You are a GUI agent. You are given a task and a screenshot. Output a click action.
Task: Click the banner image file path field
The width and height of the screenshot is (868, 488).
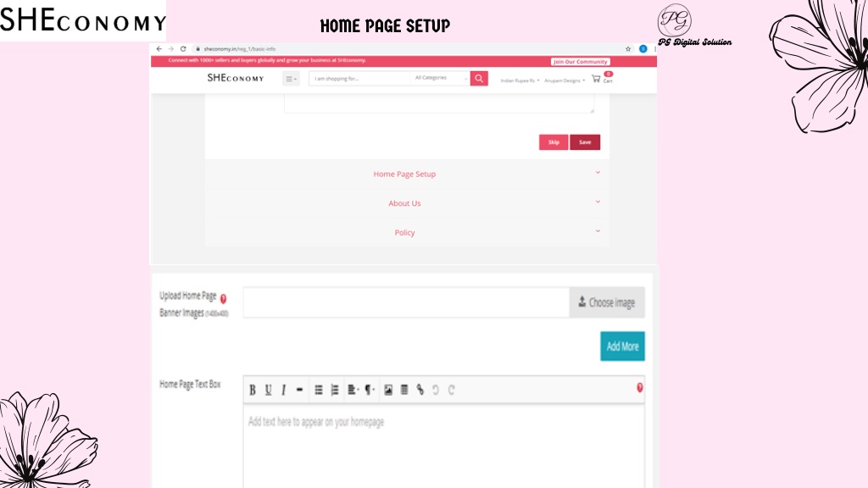tap(406, 302)
